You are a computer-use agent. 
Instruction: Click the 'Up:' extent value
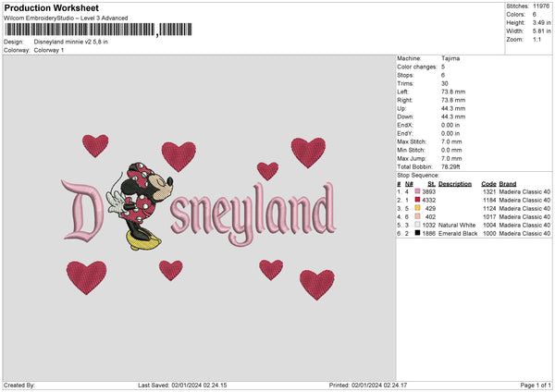point(453,108)
